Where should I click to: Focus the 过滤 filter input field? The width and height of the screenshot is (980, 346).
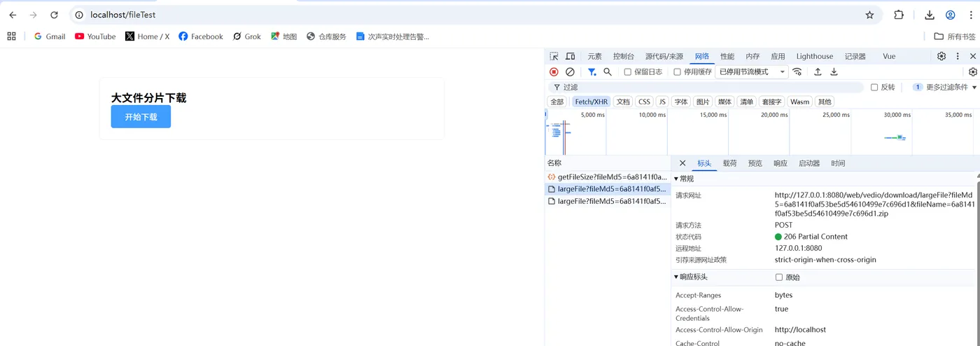coord(707,87)
